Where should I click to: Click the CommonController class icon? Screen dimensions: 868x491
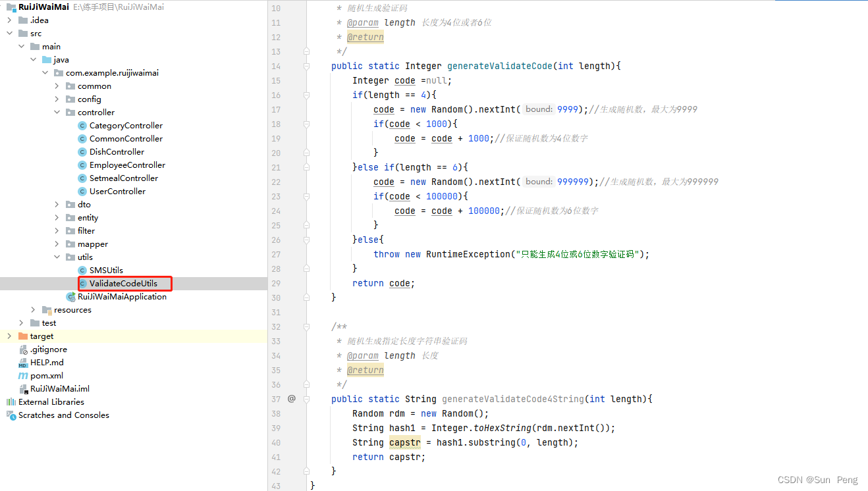coord(82,139)
